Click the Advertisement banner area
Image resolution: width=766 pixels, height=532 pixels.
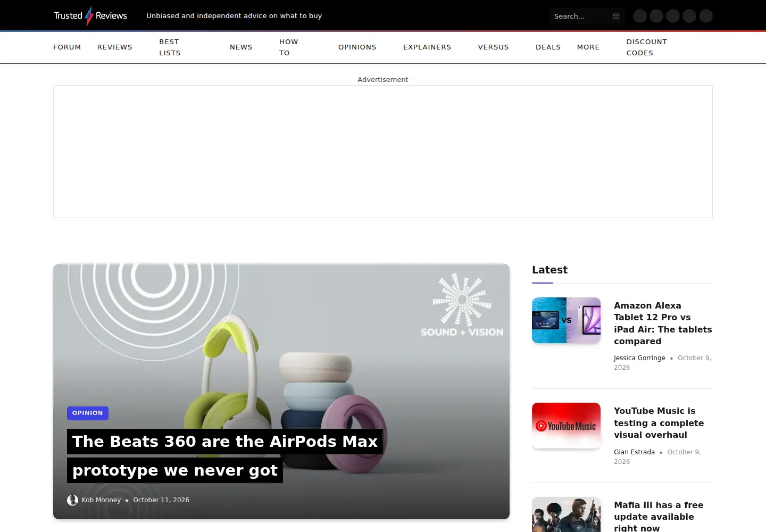click(x=383, y=152)
